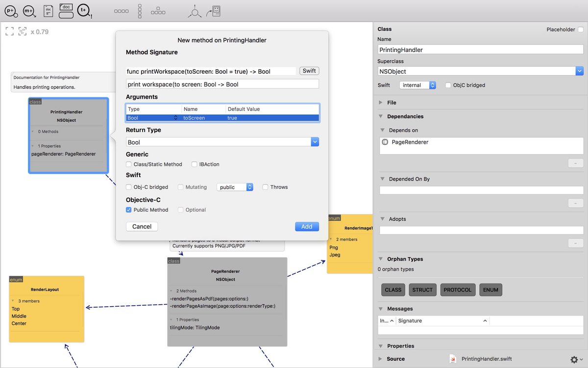This screenshot has width=588, height=368.
Task: Check the Throws option under Swift
Action: [265, 187]
